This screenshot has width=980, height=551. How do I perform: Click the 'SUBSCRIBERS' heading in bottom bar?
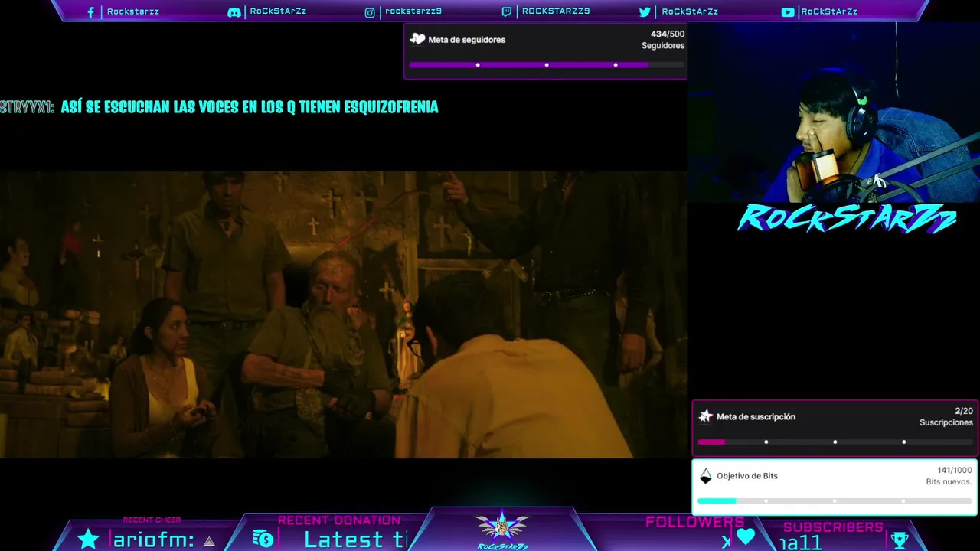(833, 527)
